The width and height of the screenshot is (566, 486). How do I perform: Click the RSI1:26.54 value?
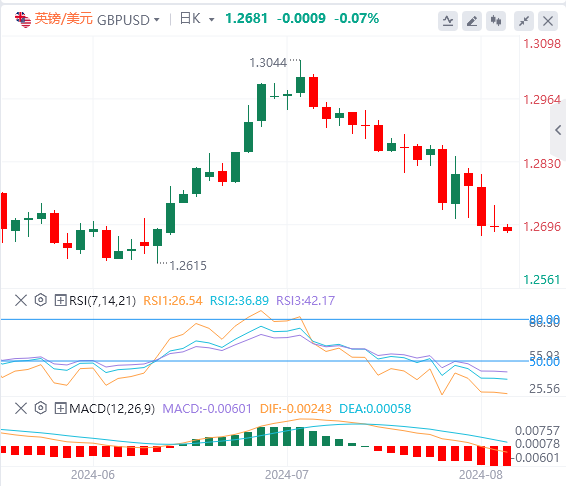[x=173, y=300]
